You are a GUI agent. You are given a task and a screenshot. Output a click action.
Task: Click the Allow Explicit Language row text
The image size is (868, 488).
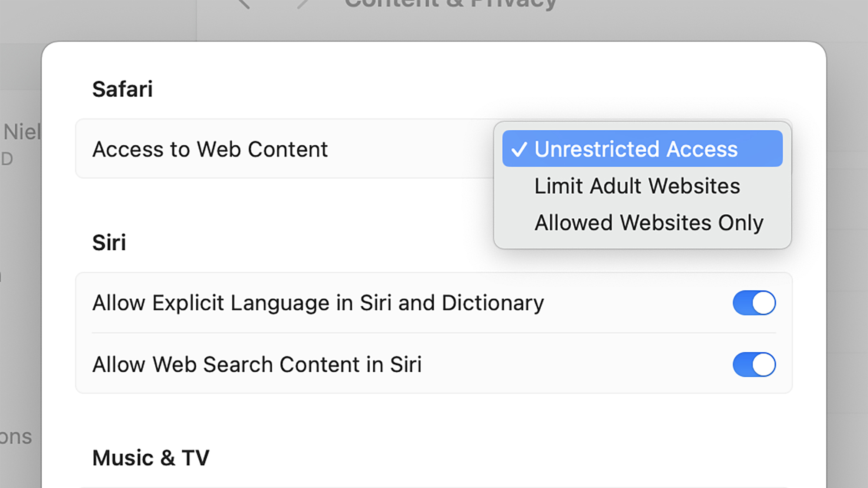[318, 303]
